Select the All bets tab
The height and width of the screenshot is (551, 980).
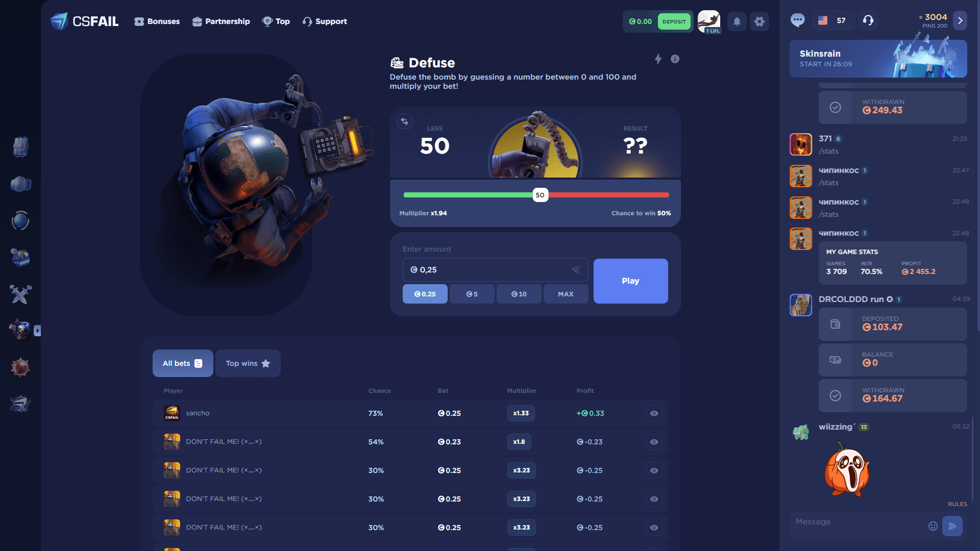pos(181,363)
